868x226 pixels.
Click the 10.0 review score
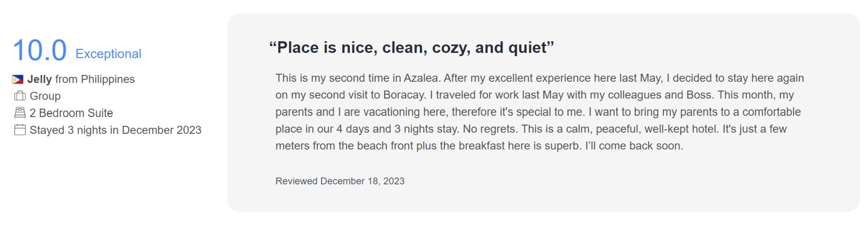(x=40, y=50)
